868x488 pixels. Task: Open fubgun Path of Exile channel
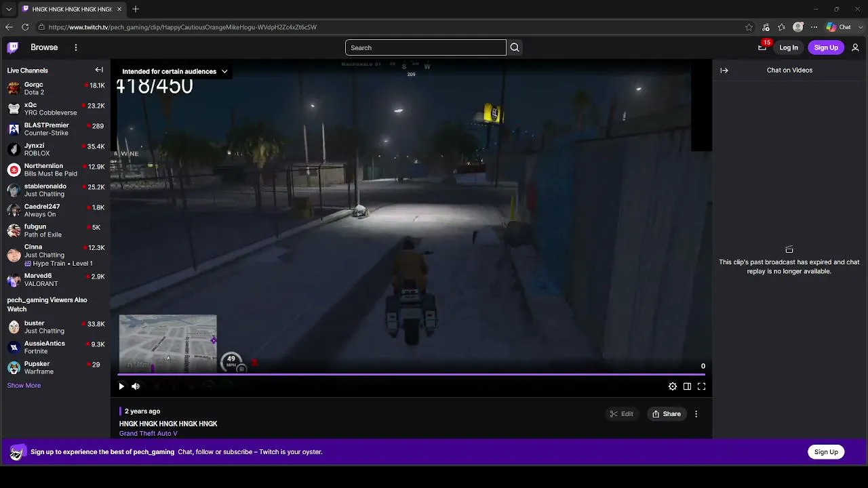56,231
